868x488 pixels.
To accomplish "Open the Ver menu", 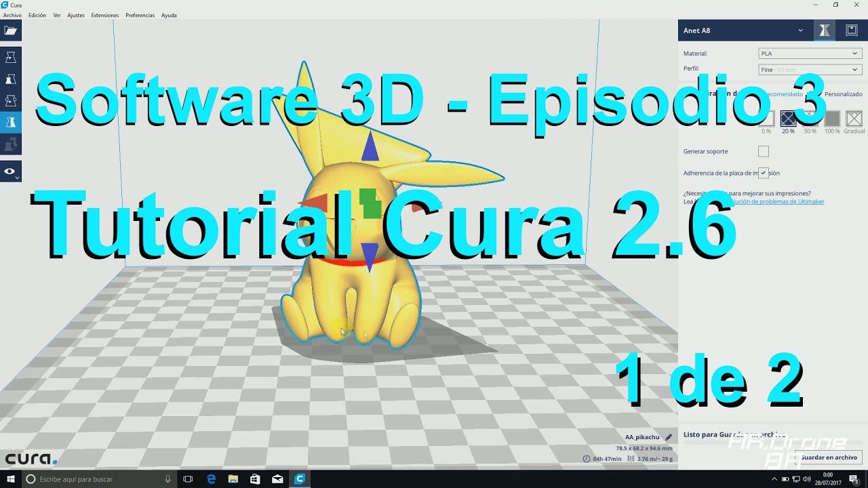I will click(x=57, y=15).
